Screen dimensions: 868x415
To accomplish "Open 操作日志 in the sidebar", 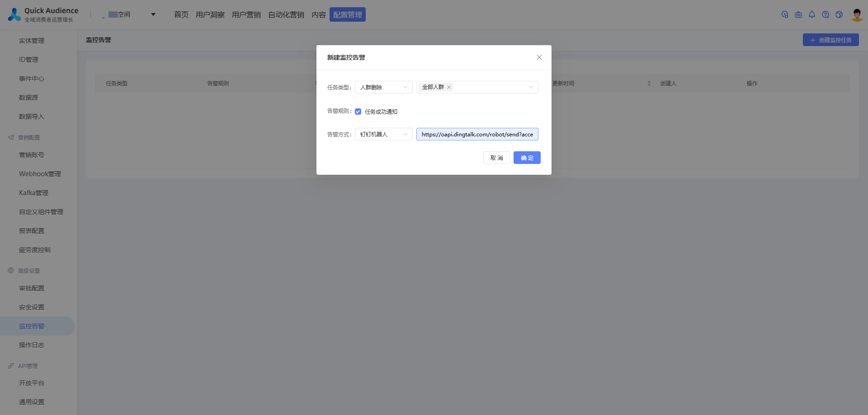I will (32, 345).
